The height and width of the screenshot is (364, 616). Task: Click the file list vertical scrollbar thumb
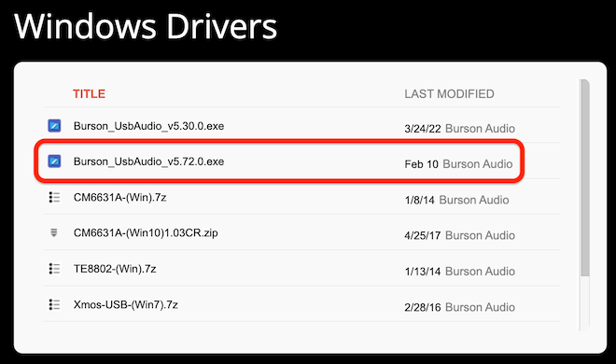(x=584, y=178)
